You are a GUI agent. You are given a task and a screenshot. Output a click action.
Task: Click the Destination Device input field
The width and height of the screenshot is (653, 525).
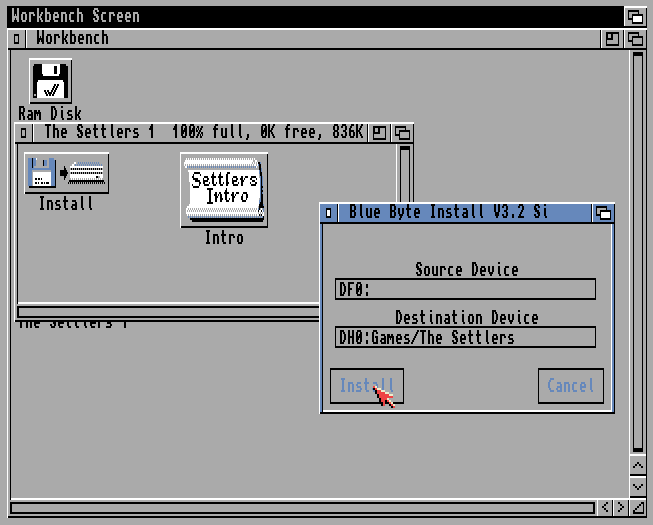coord(465,337)
